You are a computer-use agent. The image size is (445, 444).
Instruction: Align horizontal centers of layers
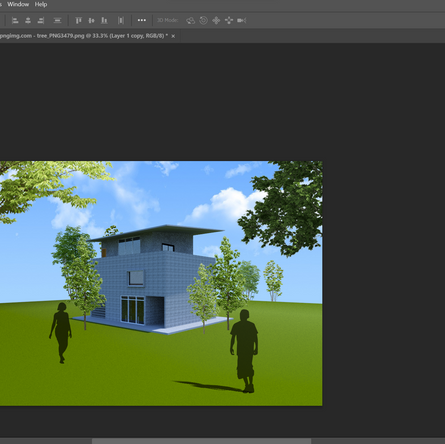28,20
